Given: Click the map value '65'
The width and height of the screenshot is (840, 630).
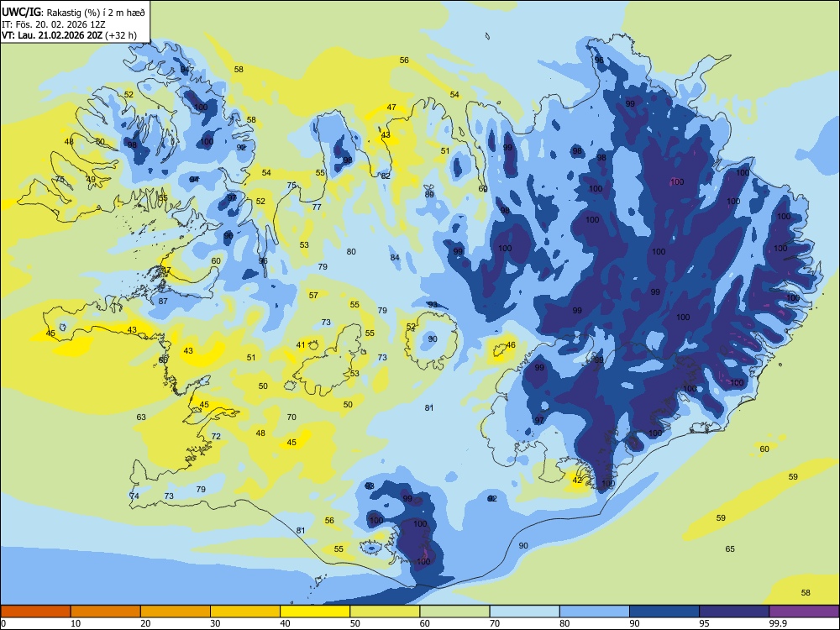Looking at the screenshot, I should tap(730, 549).
